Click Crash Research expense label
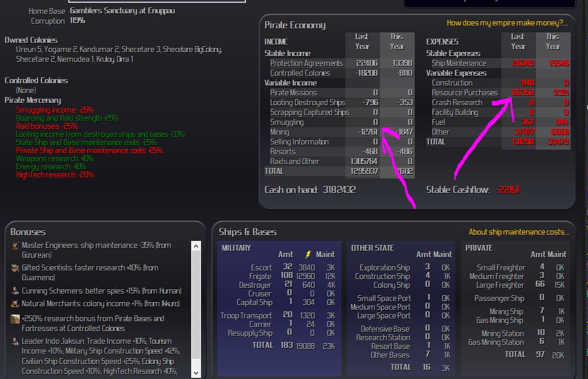 click(x=457, y=102)
